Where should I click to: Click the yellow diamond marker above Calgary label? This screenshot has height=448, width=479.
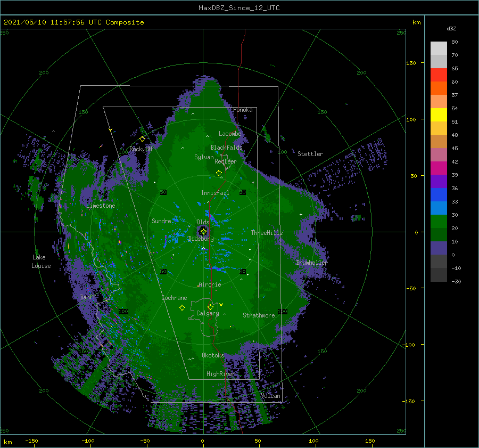tap(210, 307)
